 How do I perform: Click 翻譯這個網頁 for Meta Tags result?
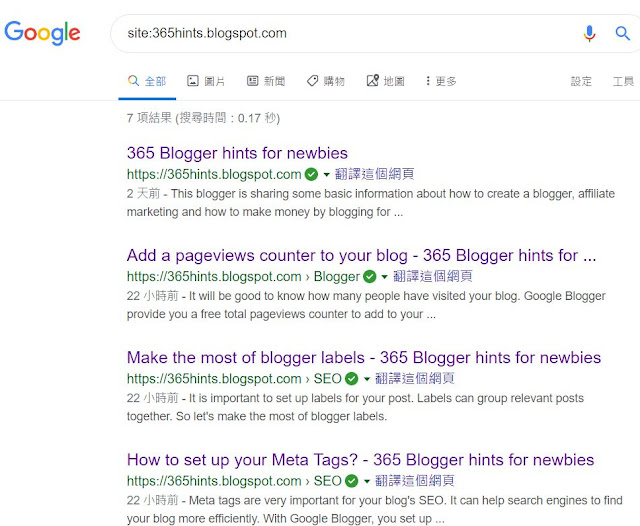tap(414, 481)
